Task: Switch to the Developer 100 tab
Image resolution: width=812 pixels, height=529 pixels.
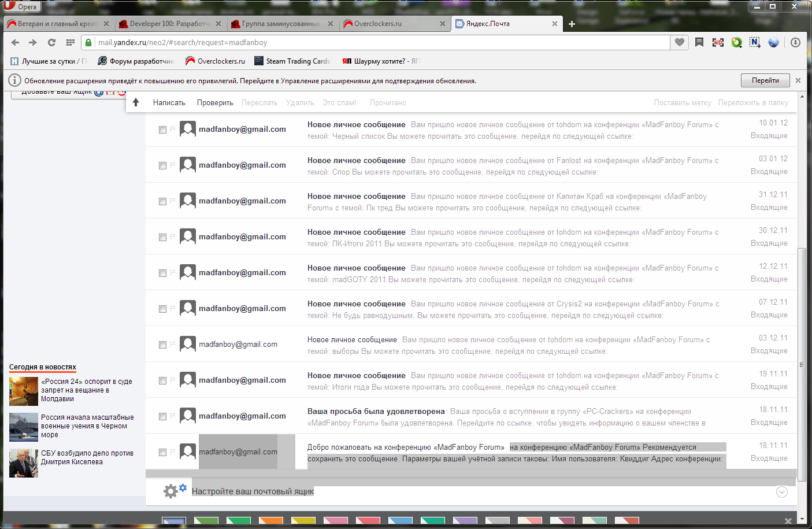Action: 168,24
